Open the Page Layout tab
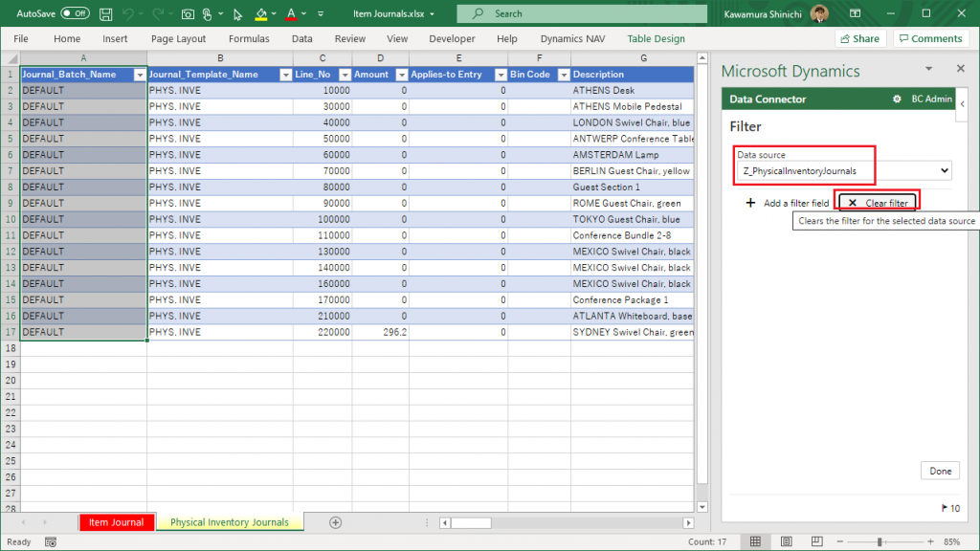 [178, 38]
